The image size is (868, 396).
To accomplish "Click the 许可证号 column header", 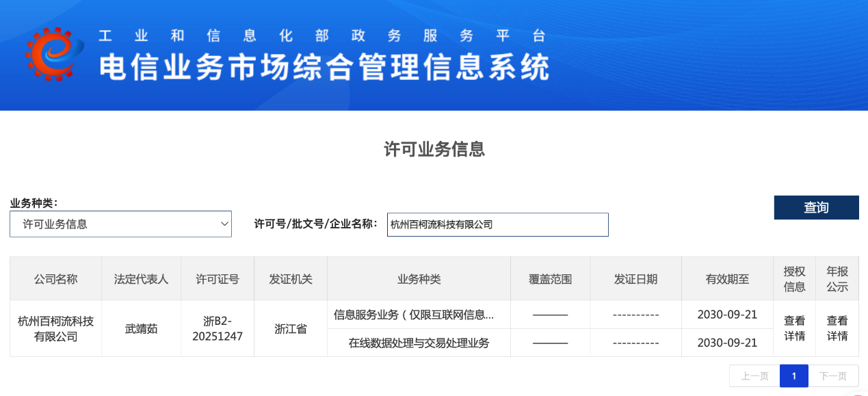I will point(218,279).
